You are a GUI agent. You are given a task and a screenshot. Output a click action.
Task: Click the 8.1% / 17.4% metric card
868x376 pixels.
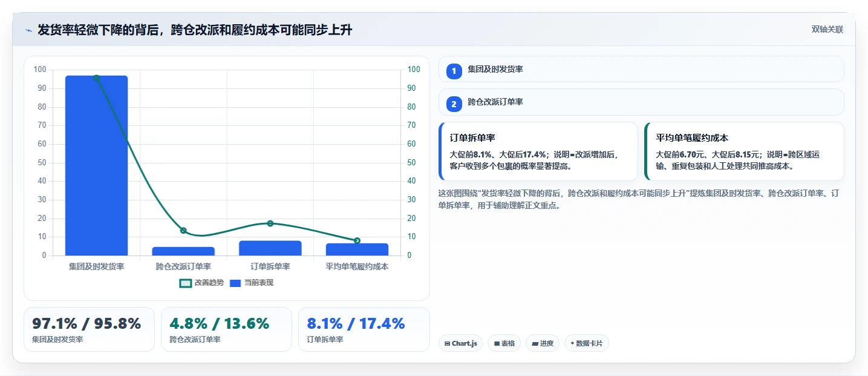click(364, 329)
